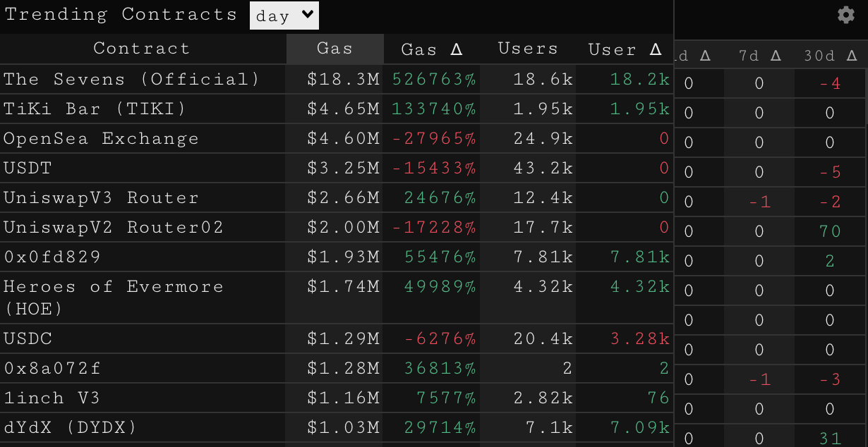Click the 18.6k users value
This screenshot has height=447, width=868.
coord(543,79)
